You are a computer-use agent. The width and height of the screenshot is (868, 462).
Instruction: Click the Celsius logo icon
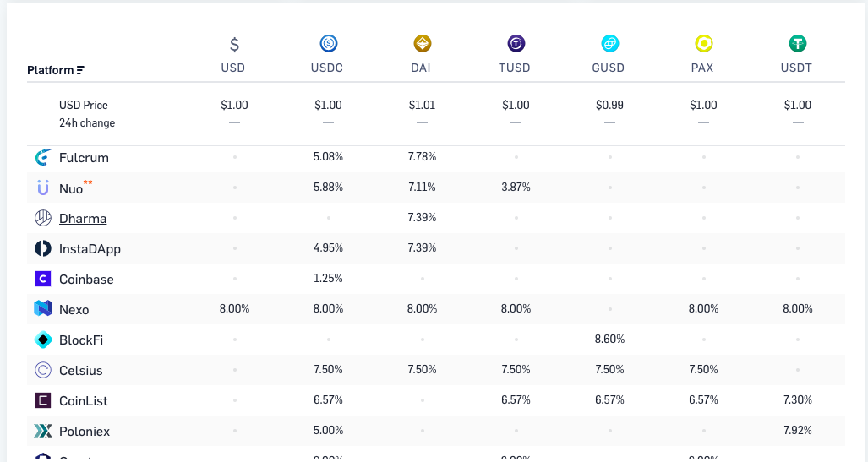coord(43,370)
